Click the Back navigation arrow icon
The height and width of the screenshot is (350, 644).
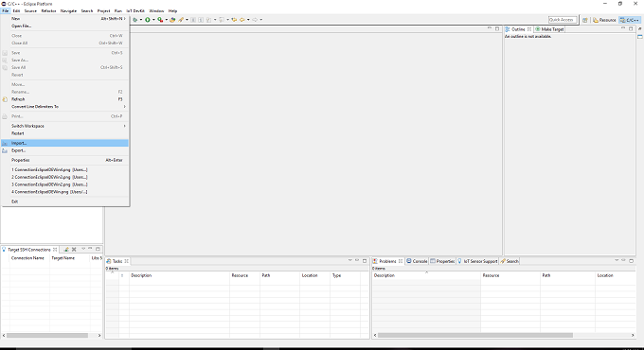(x=241, y=20)
